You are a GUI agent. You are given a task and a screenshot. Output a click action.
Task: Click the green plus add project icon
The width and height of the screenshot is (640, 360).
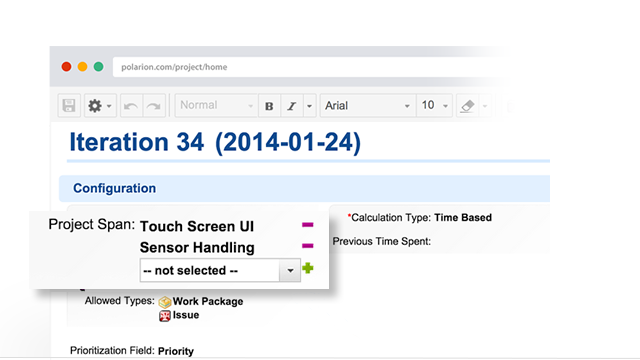tap(308, 268)
